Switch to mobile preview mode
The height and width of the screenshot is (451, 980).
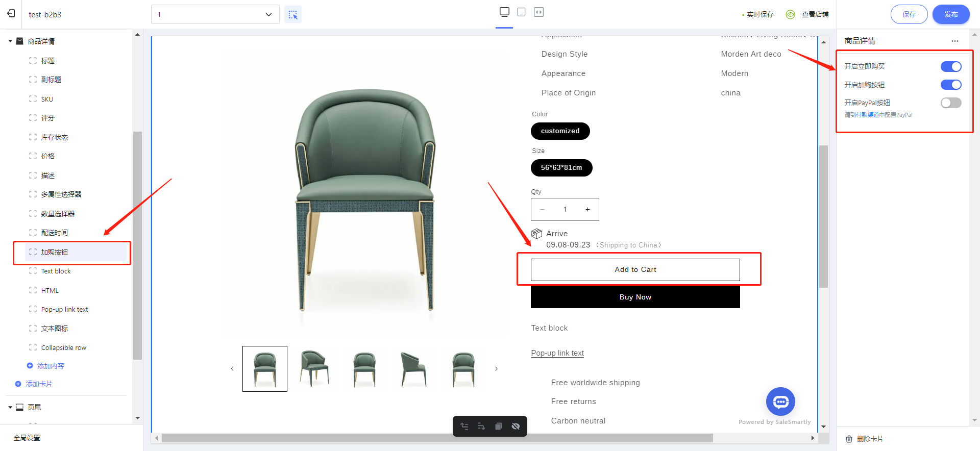point(521,12)
